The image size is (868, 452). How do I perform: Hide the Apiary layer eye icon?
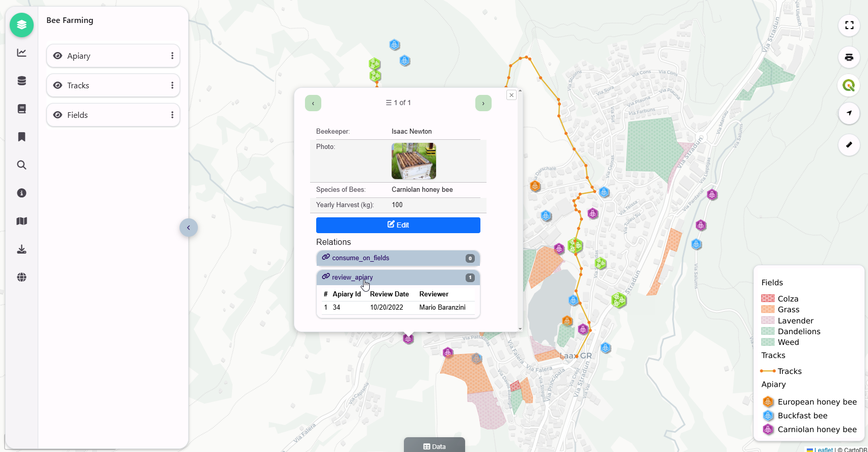click(58, 56)
